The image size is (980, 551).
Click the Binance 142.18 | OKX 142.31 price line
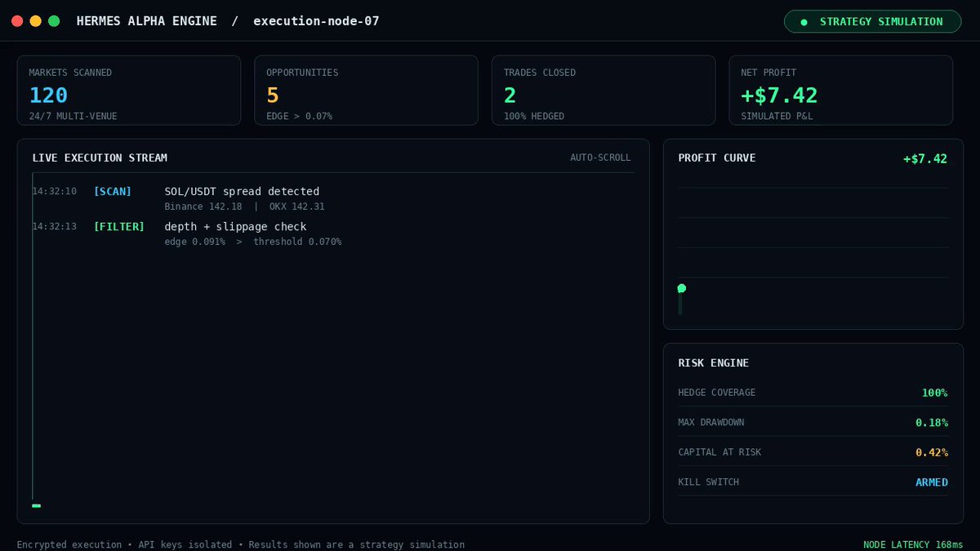pos(245,207)
